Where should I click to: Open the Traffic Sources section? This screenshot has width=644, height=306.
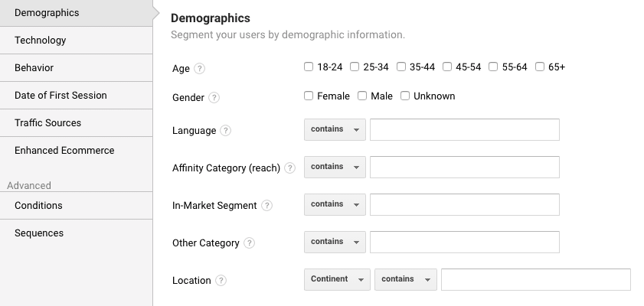(47, 123)
